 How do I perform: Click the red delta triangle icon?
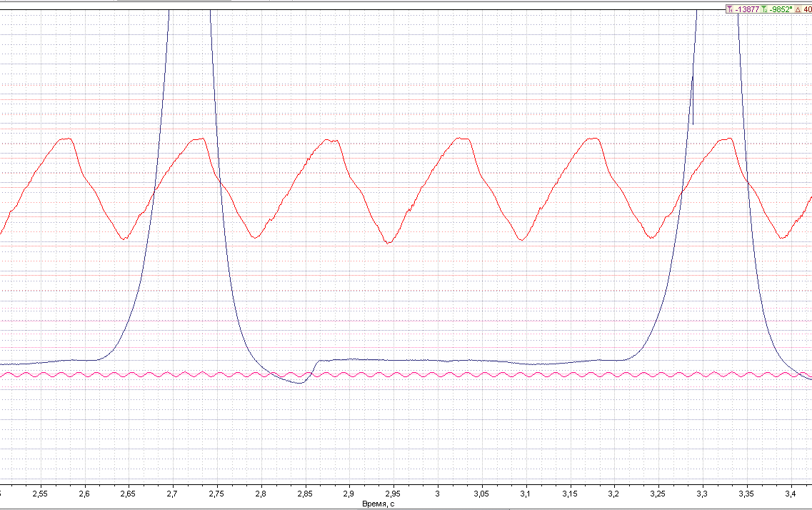798,9
